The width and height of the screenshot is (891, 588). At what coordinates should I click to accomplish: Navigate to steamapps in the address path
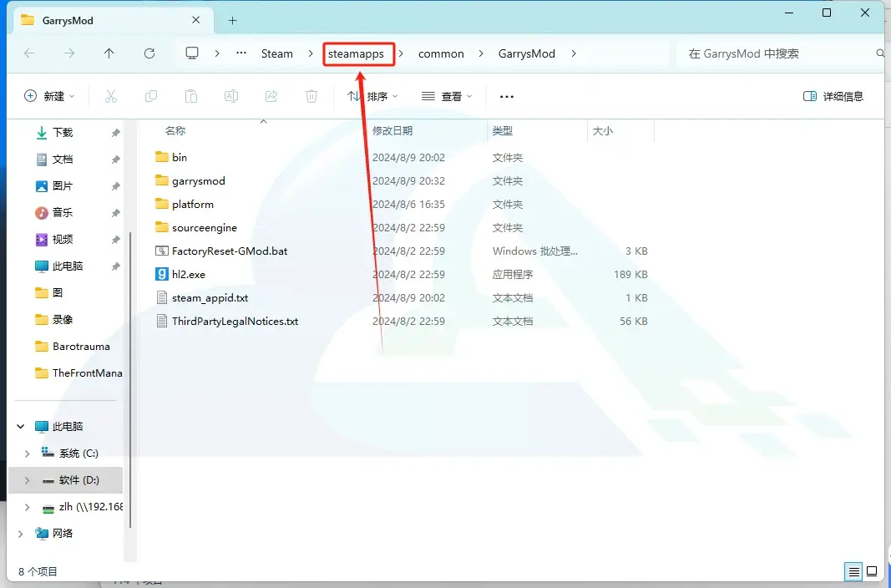point(356,53)
